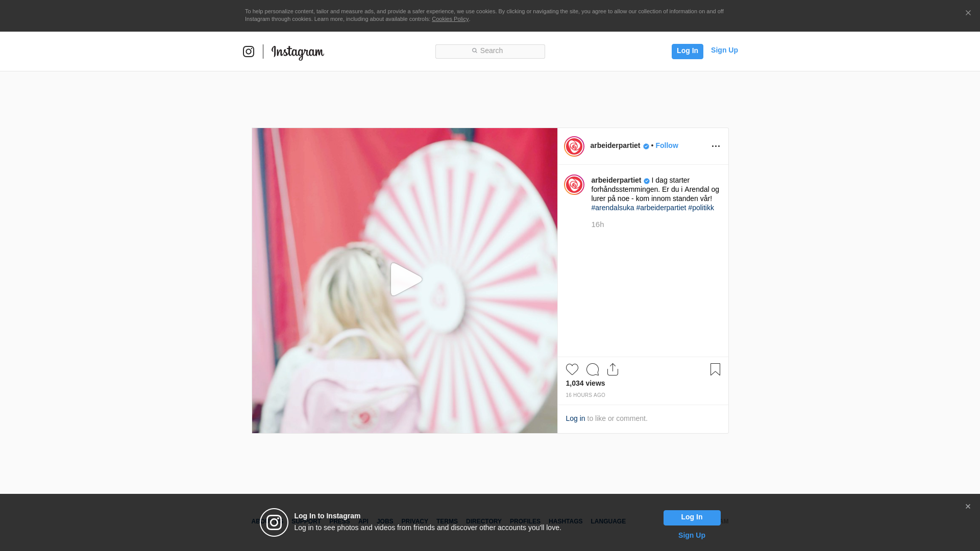
Task: Click the header Sign Up link
Action: click(724, 50)
